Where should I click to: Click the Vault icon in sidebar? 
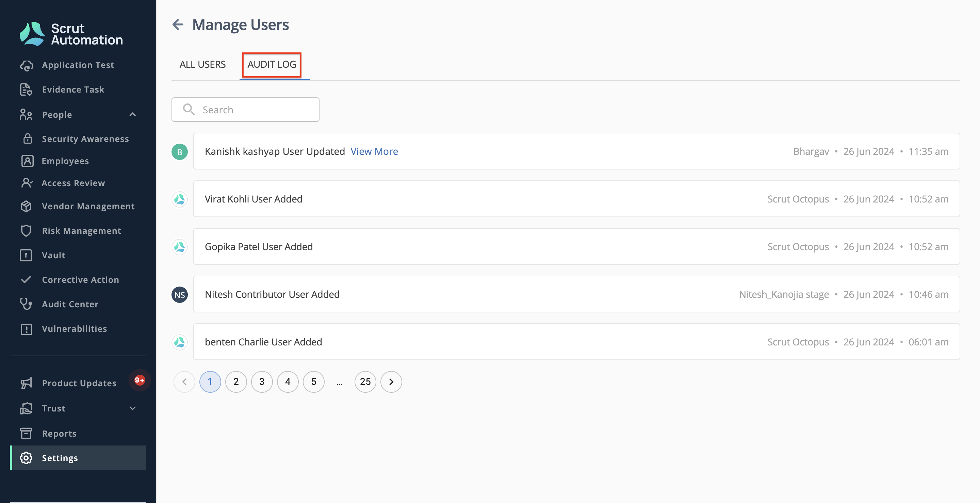tap(26, 255)
